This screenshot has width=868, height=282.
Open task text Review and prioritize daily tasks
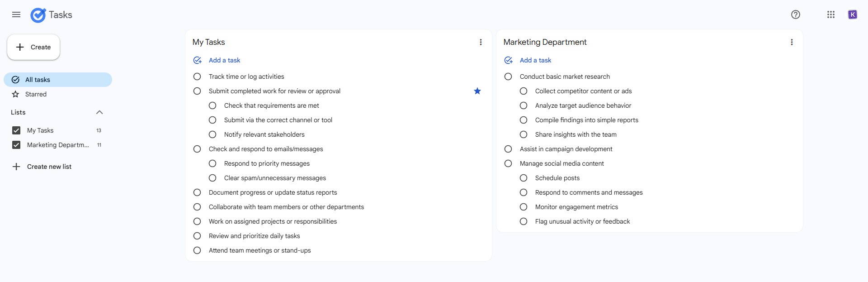pos(254,236)
